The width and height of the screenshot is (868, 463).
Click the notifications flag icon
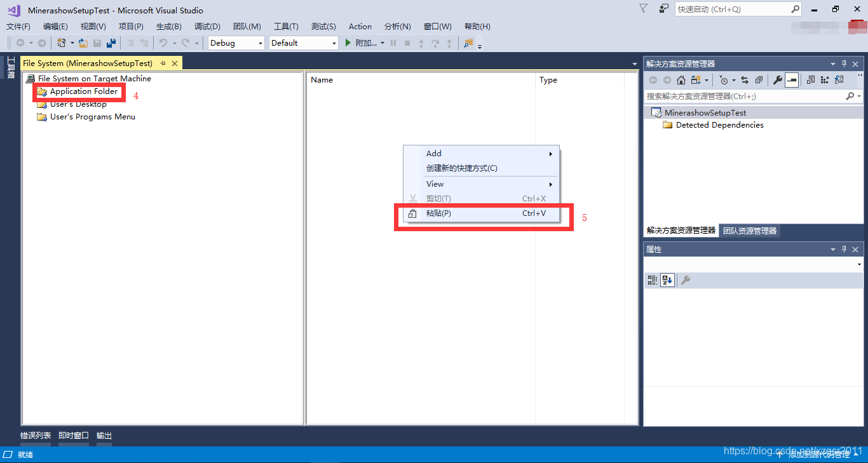click(x=644, y=9)
